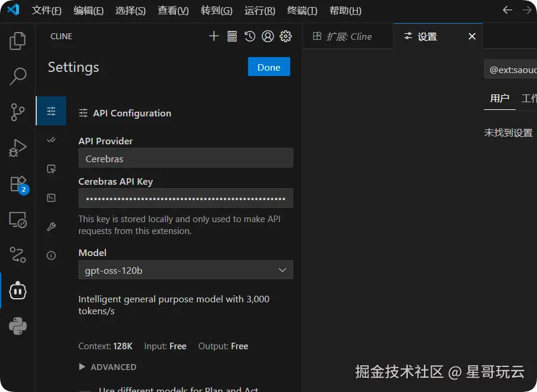
Task: Click the API Configuration heading
Action: pos(132,113)
